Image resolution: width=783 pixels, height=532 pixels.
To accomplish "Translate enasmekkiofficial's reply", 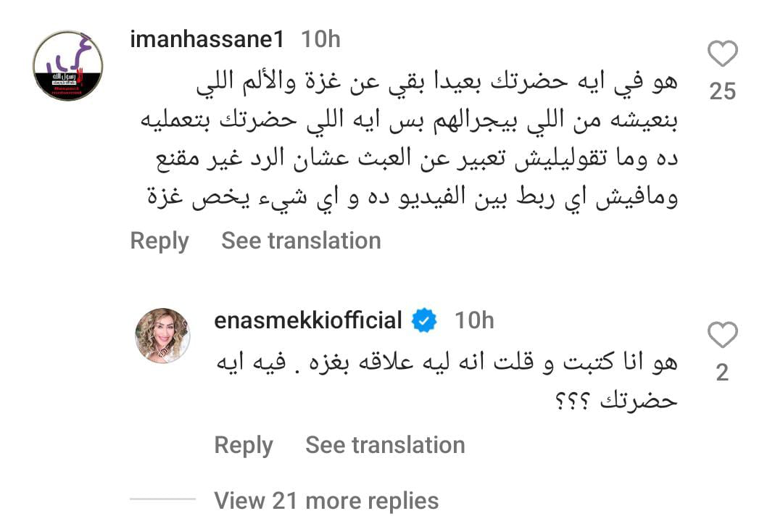I will click(385, 445).
